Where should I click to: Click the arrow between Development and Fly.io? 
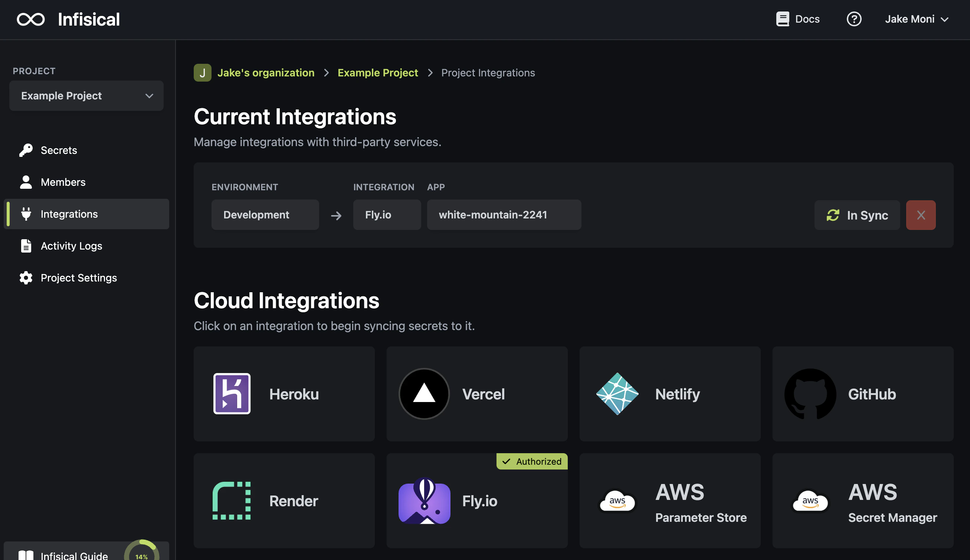pos(336,215)
